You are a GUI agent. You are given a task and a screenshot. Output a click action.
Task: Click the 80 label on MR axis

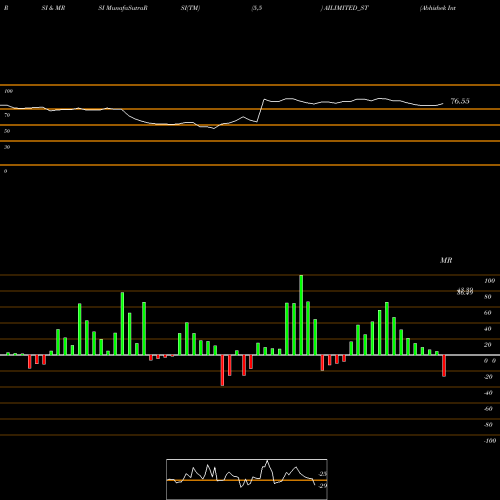(488, 297)
